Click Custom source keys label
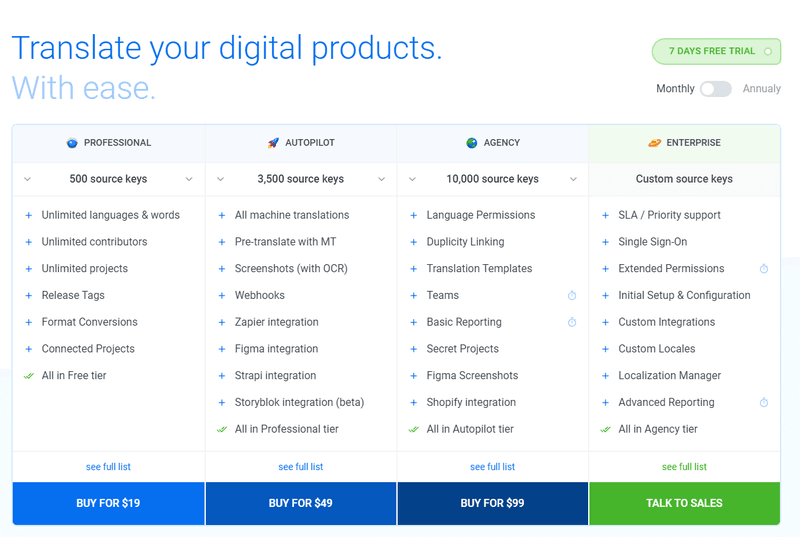The width and height of the screenshot is (800, 537). (684, 179)
